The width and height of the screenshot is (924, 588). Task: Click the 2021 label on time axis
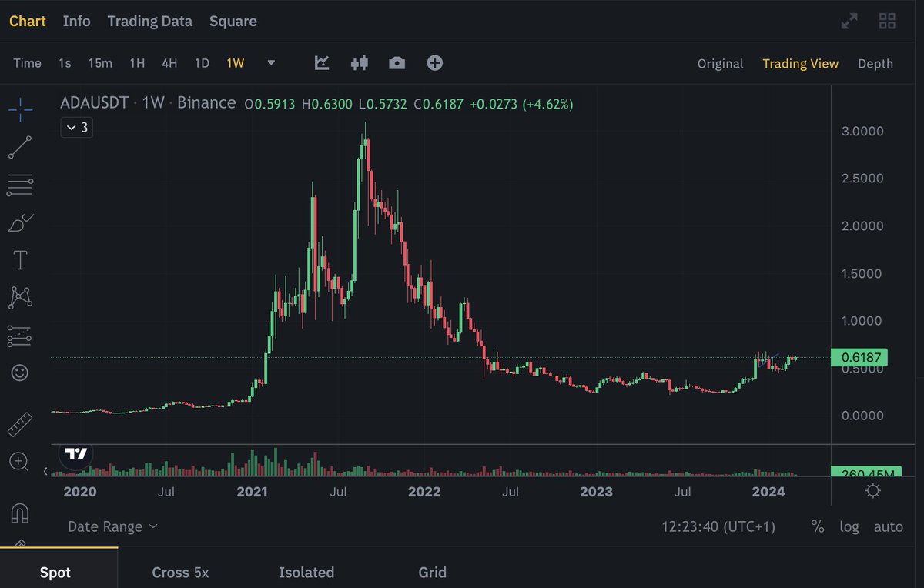251,491
